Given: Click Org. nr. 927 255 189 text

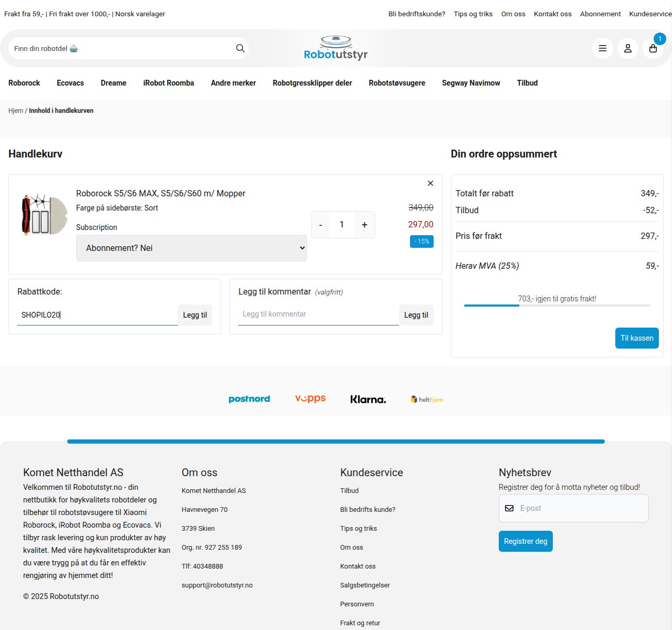Looking at the screenshot, I should point(212,548).
